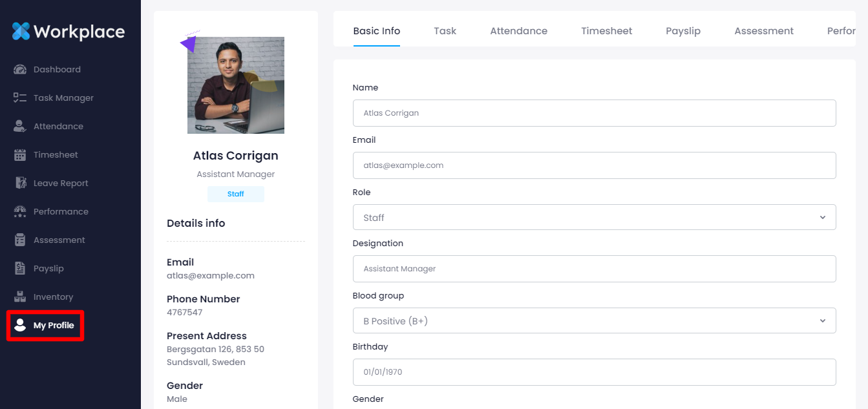Select the Payslip document icon
The width and height of the screenshot is (868, 409).
point(20,269)
